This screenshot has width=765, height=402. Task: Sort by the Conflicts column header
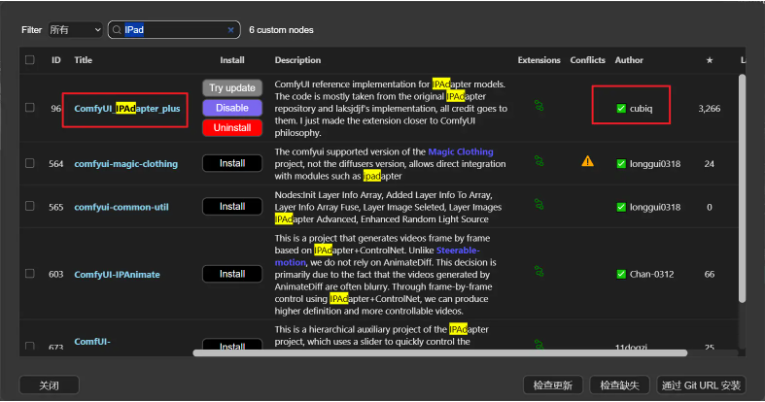point(587,60)
